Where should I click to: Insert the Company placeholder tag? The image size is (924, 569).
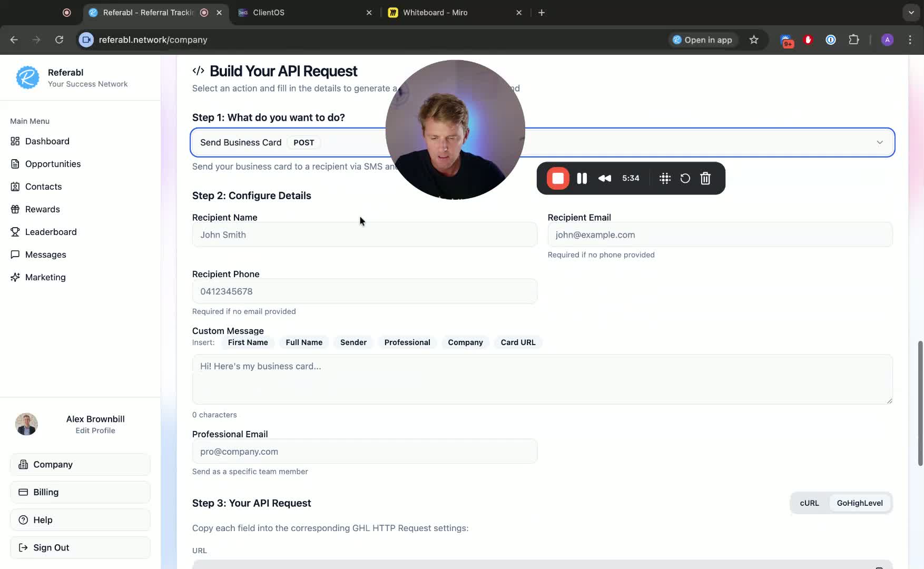pos(466,342)
